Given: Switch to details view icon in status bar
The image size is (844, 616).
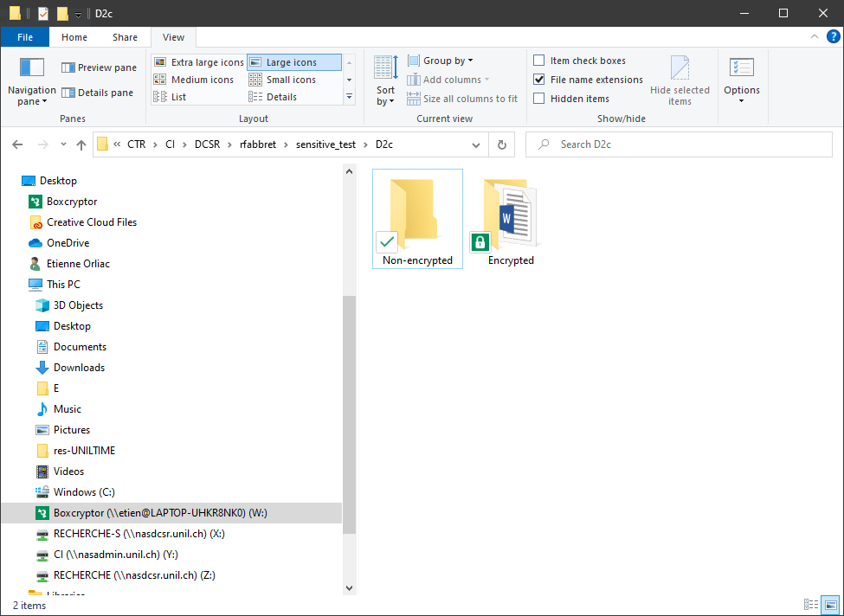Looking at the screenshot, I should (811, 605).
